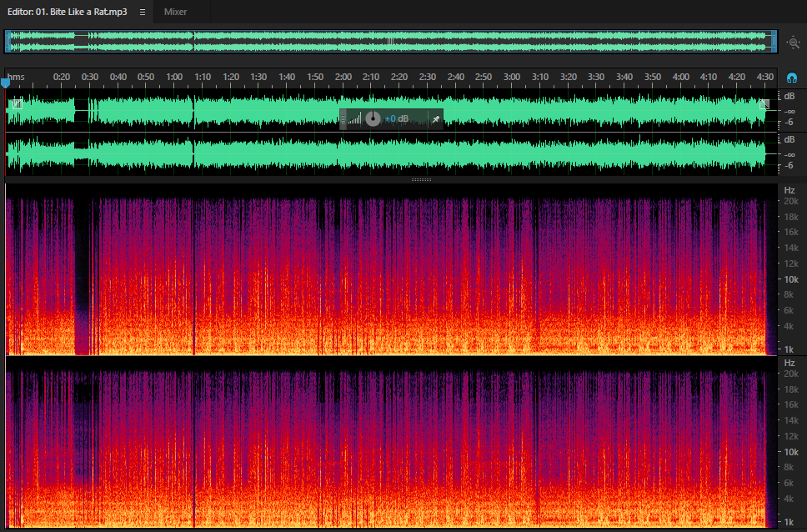Click the 2:30 mark on the time ruler
Image resolution: width=807 pixels, height=532 pixels.
pyautogui.click(x=427, y=77)
